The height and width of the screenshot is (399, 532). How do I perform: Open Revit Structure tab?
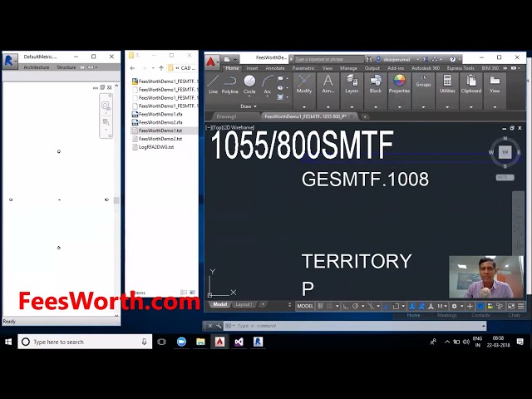66,67
